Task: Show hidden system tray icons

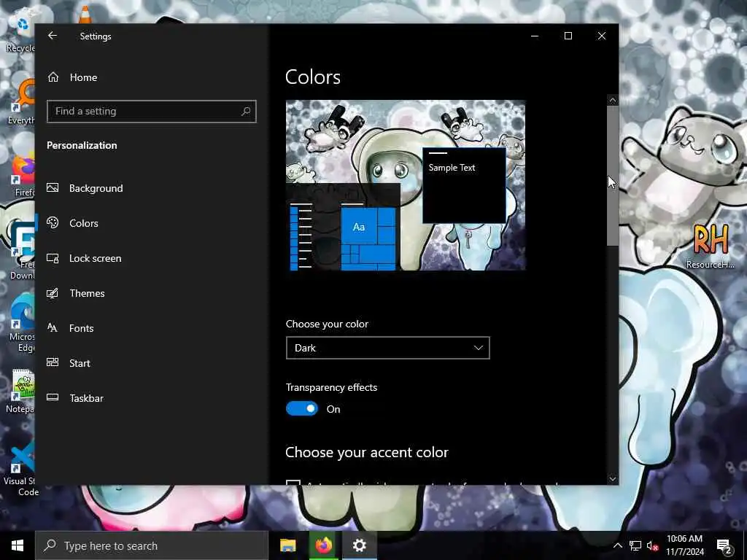Action: tap(617, 545)
